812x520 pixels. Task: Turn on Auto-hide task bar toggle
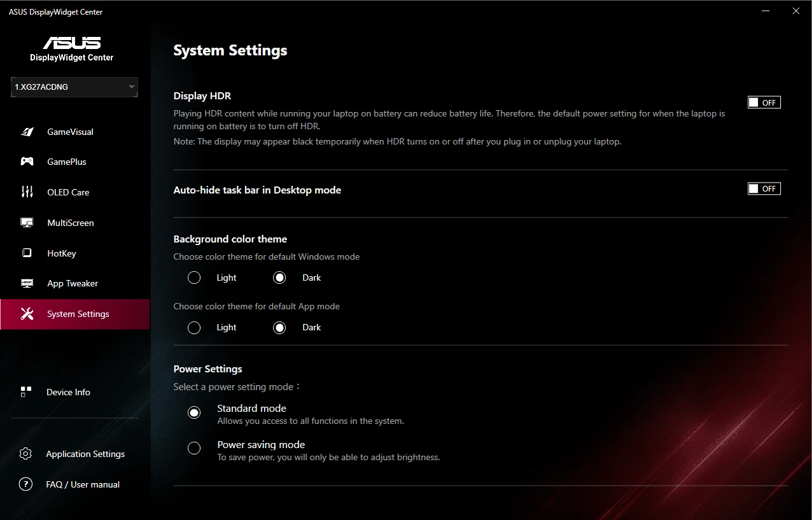pos(764,188)
